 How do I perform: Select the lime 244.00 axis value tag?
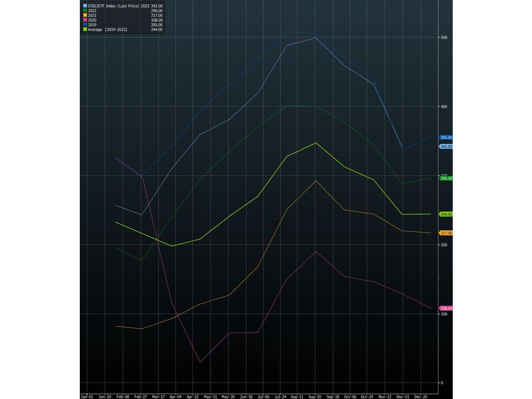coord(445,214)
